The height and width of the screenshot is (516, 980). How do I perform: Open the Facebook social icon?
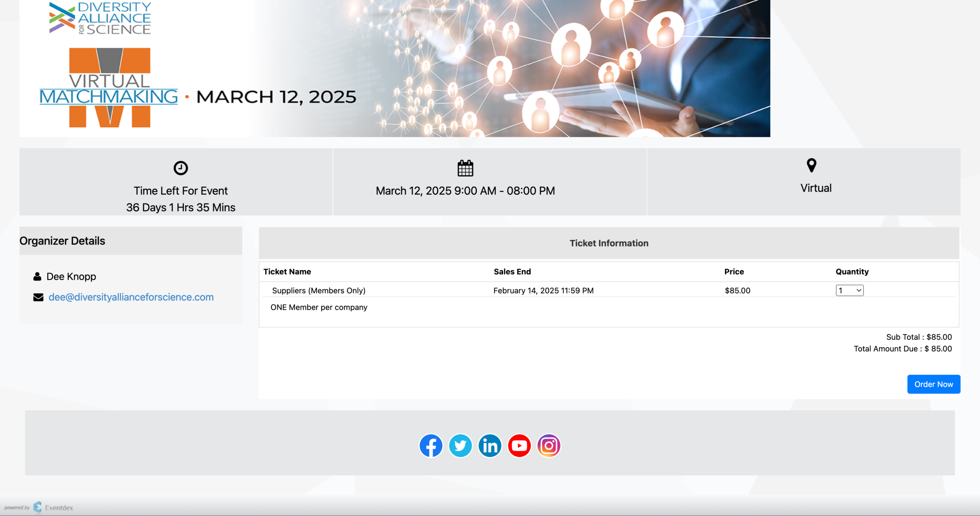pos(431,445)
